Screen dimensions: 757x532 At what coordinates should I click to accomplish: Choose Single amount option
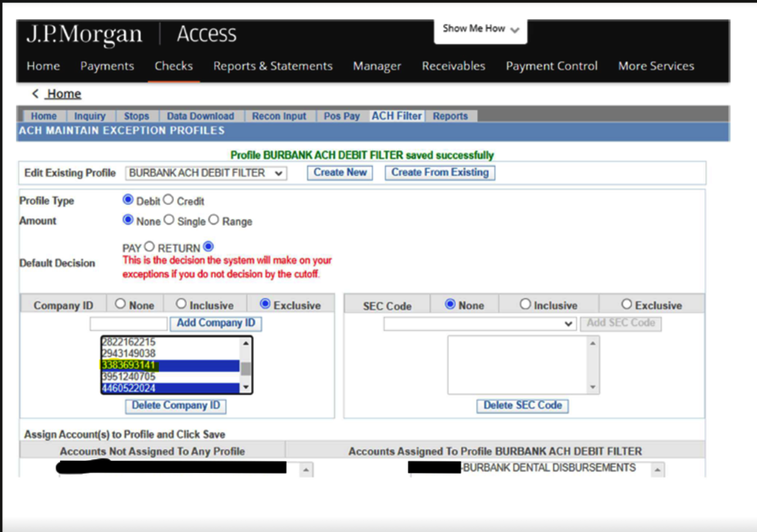tap(170, 220)
